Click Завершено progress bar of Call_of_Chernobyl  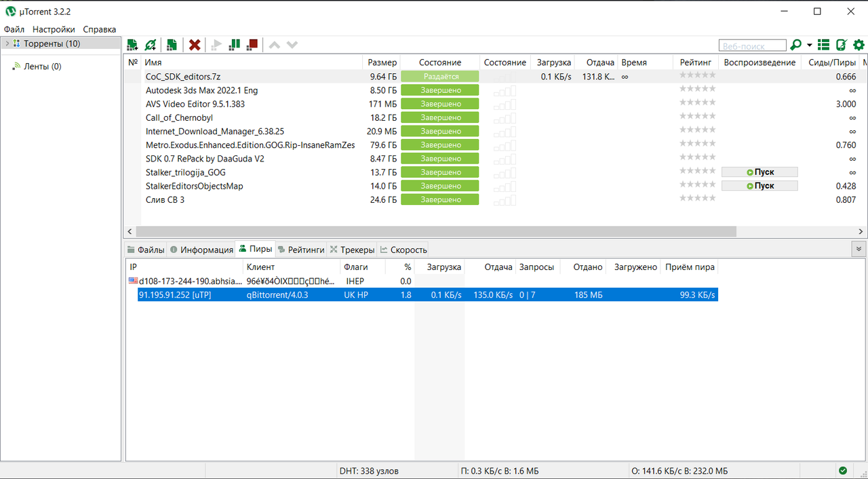[x=440, y=117]
